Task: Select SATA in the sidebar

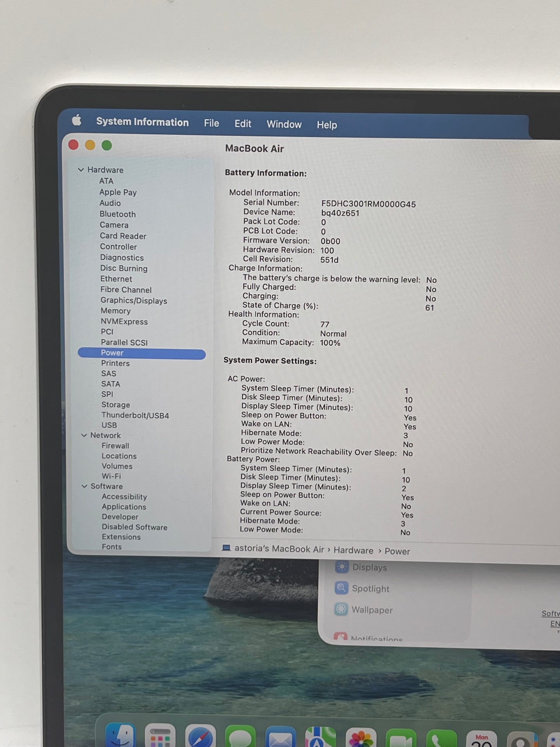Action: coord(110,384)
